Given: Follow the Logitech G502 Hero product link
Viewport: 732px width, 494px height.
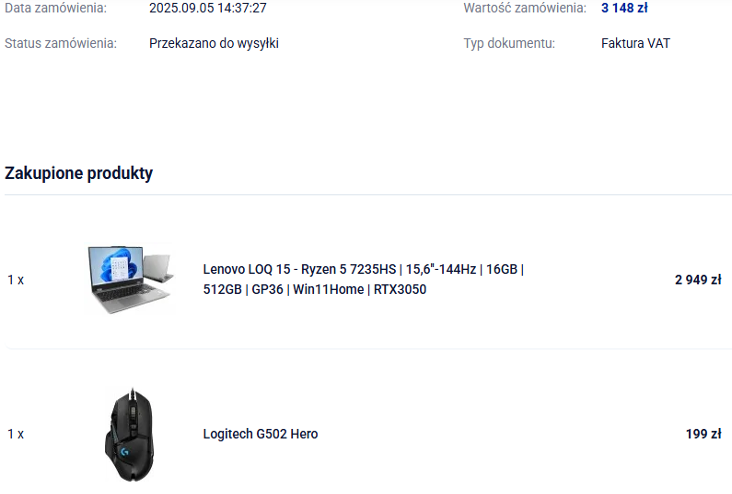Looking at the screenshot, I should (x=260, y=434).
